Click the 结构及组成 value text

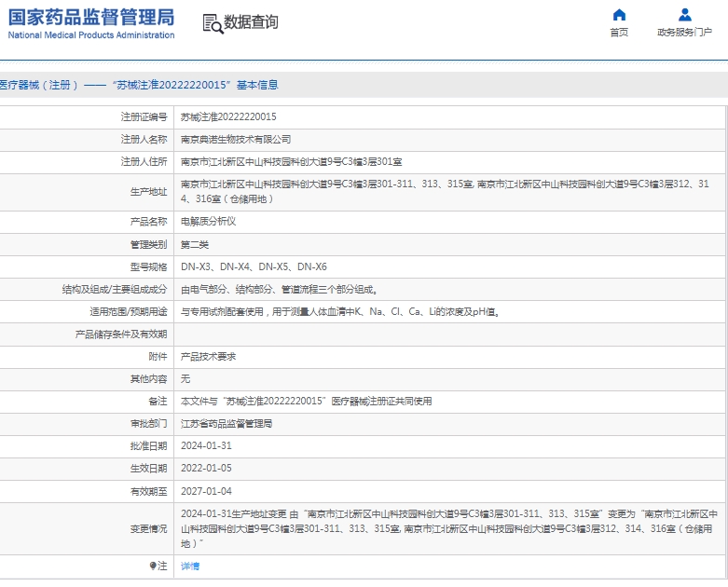pos(280,290)
